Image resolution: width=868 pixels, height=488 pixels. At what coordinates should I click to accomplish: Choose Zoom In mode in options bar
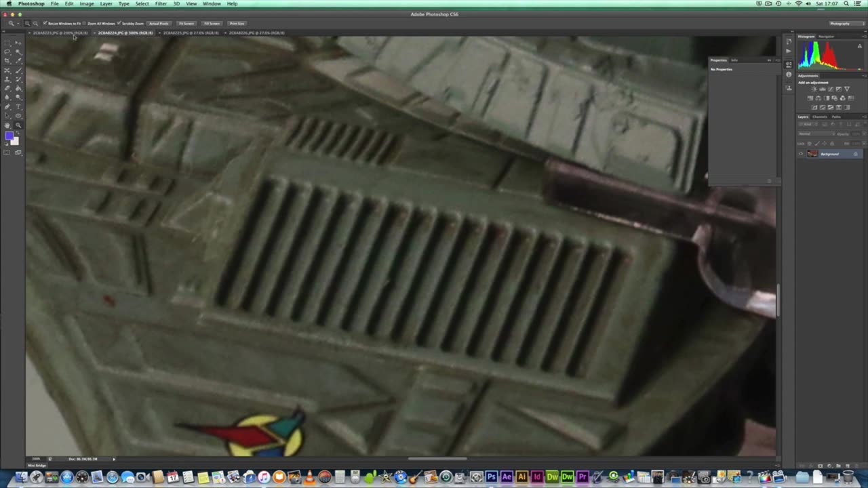click(27, 23)
